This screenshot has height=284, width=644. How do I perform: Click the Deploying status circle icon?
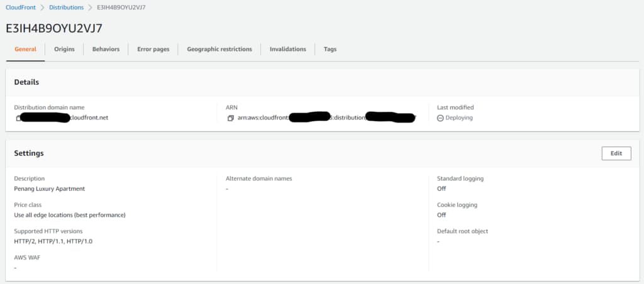tap(440, 117)
